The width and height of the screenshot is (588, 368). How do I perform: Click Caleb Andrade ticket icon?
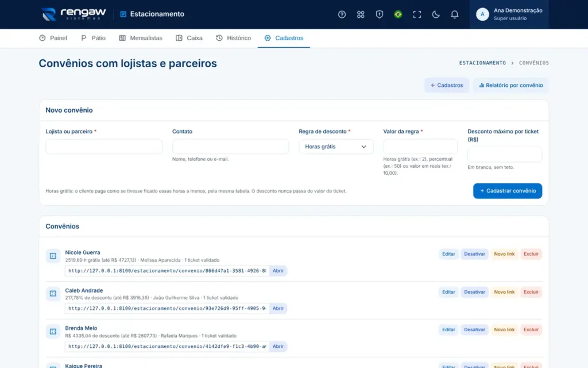tap(53, 294)
